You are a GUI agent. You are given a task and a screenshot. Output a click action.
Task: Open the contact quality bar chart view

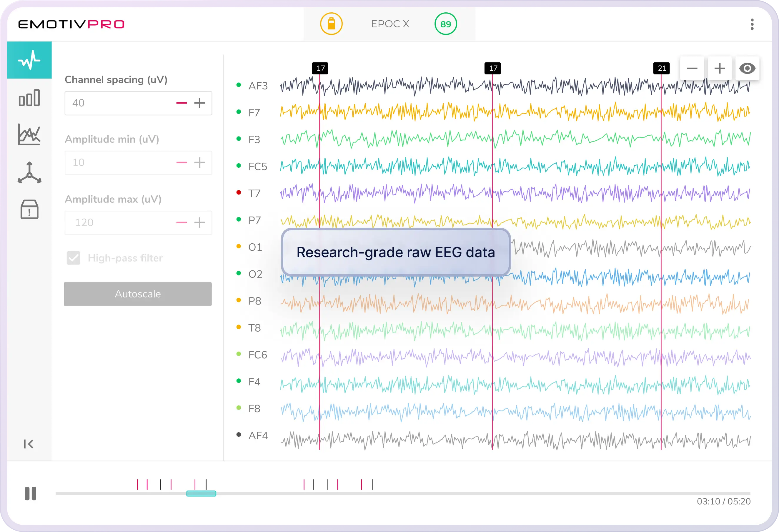(x=29, y=98)
